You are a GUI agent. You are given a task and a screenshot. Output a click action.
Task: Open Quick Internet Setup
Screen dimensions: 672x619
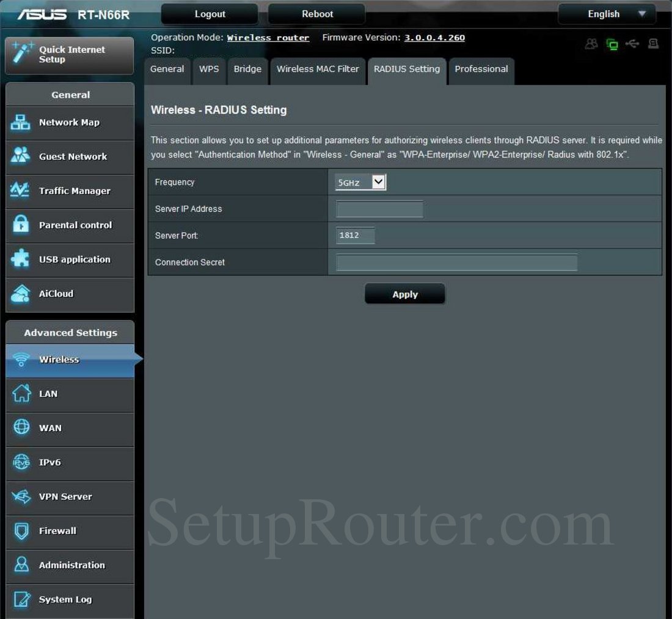point(70,56)
